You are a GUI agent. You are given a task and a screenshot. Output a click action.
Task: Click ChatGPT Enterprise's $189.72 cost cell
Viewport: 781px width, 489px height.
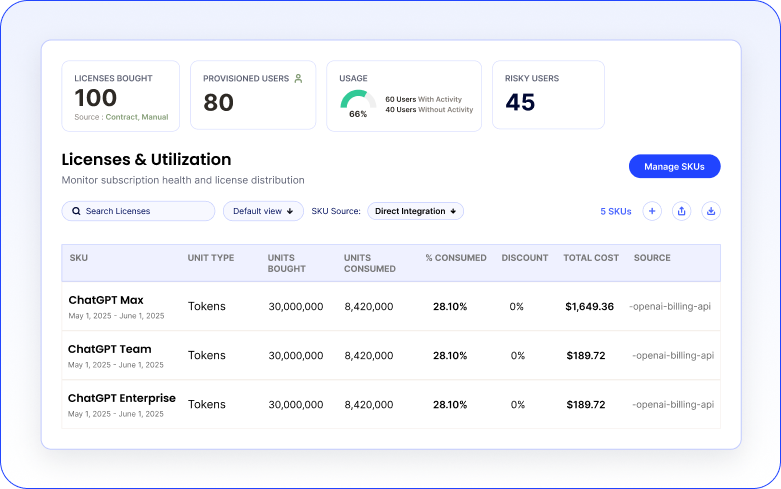tap(586, 405)
